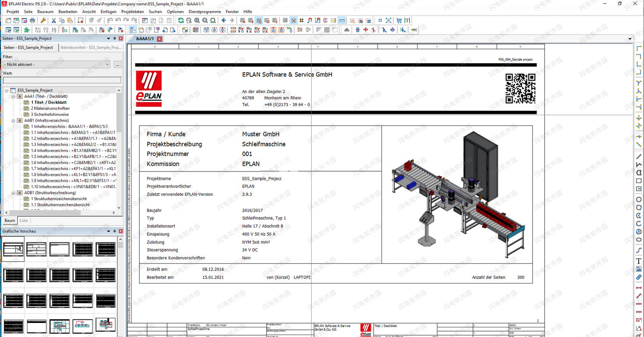Click the hyperlink chain icon in right toolbar

[x=639, y=277]
